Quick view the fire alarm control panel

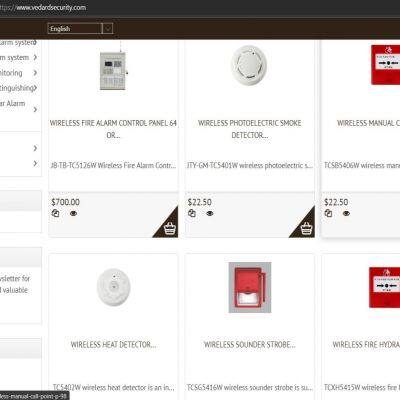coord(73,214)
